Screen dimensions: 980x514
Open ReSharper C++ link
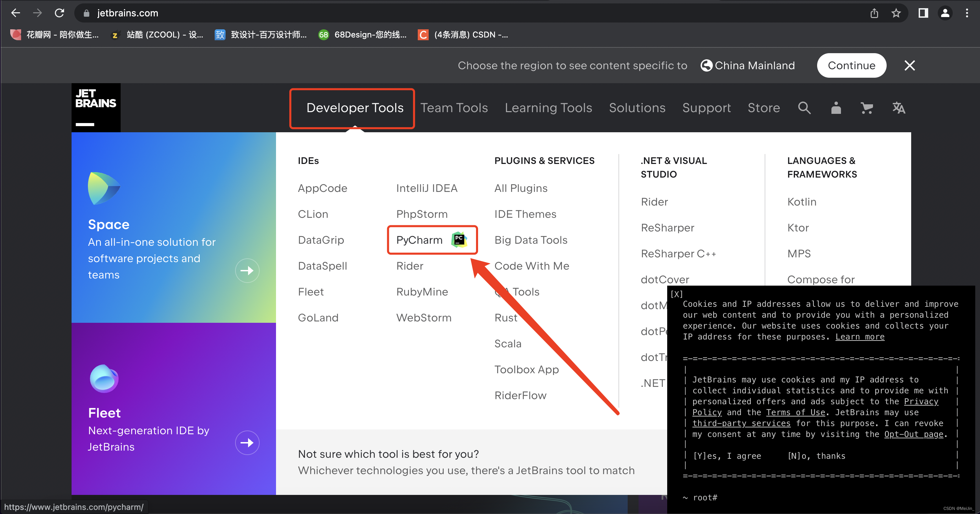point(678,253)
